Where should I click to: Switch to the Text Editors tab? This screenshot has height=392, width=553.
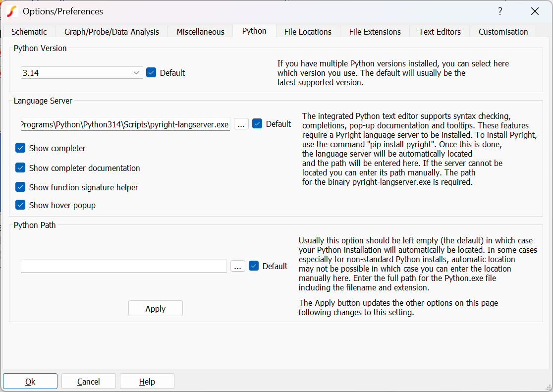coord(439,31)
